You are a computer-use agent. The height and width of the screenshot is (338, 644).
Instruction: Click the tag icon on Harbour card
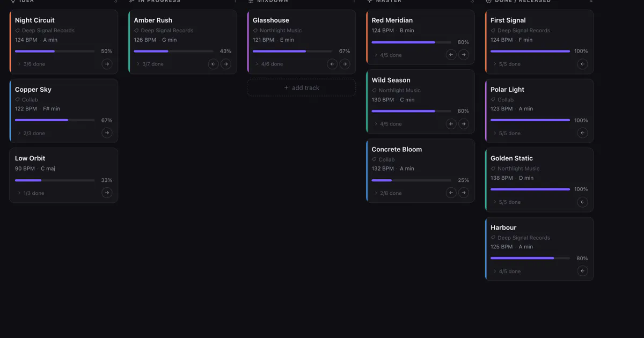(493, 238)
